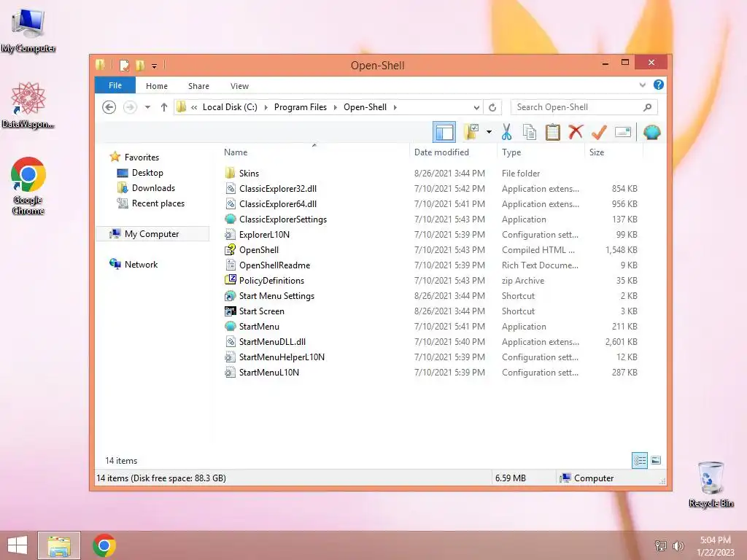Click the Cut scissors icon
The image size is (747, 560).
(x=506, y=133)
